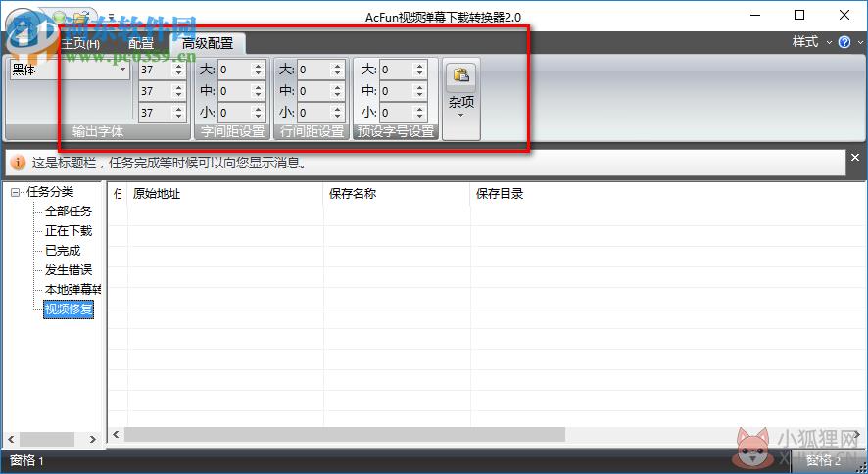Click 窗格 2 in the status bar

click(823, 460)
